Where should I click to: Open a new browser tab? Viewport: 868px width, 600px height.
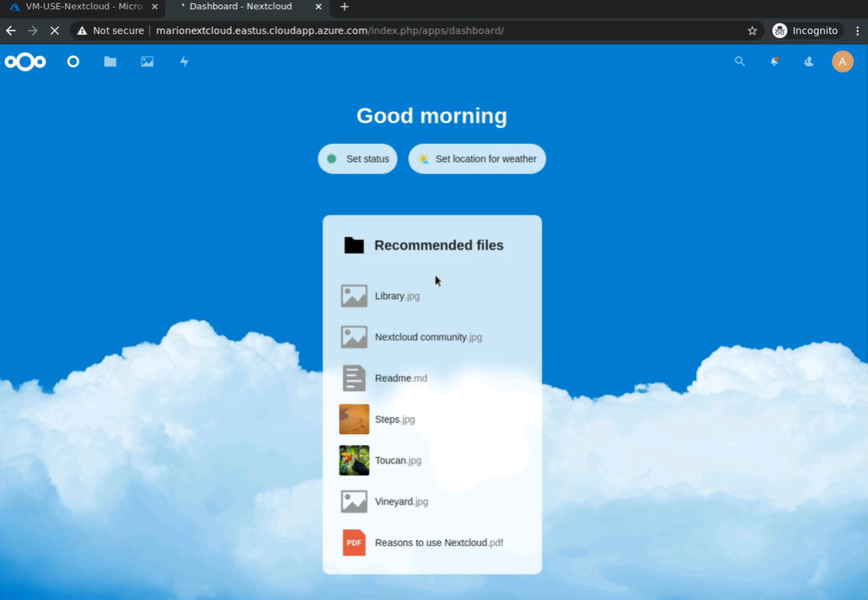[345, 7]
